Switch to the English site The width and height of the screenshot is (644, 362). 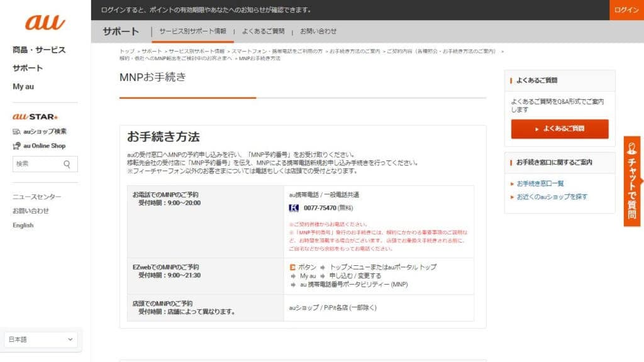23,226
